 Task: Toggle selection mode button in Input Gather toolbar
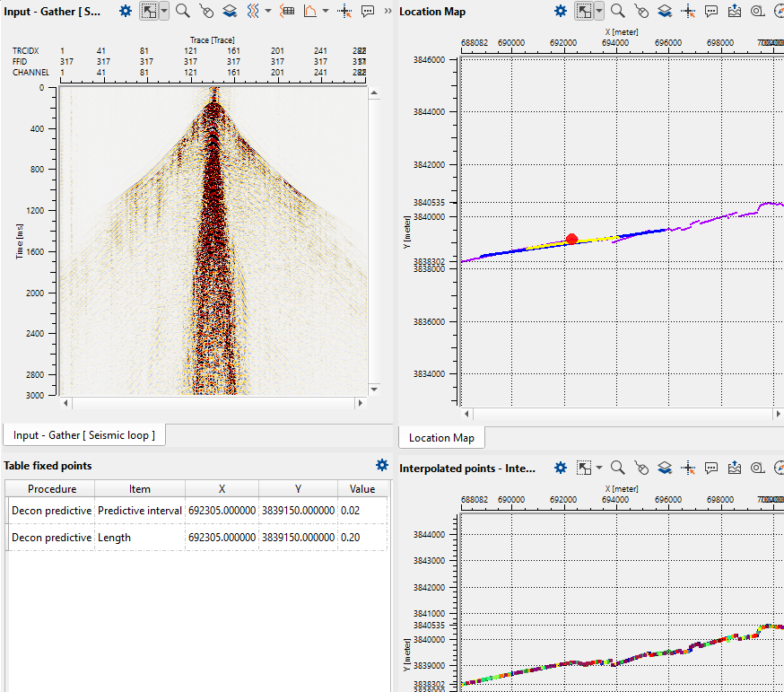point(149,11)
